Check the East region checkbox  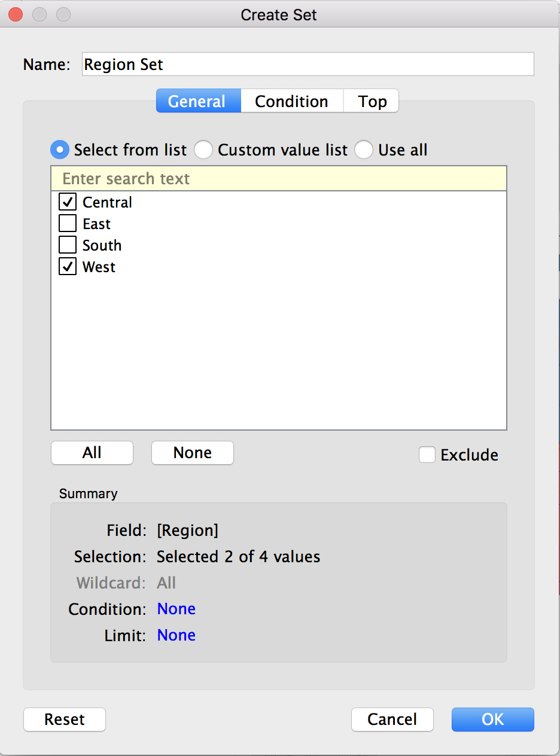(68, 224)
